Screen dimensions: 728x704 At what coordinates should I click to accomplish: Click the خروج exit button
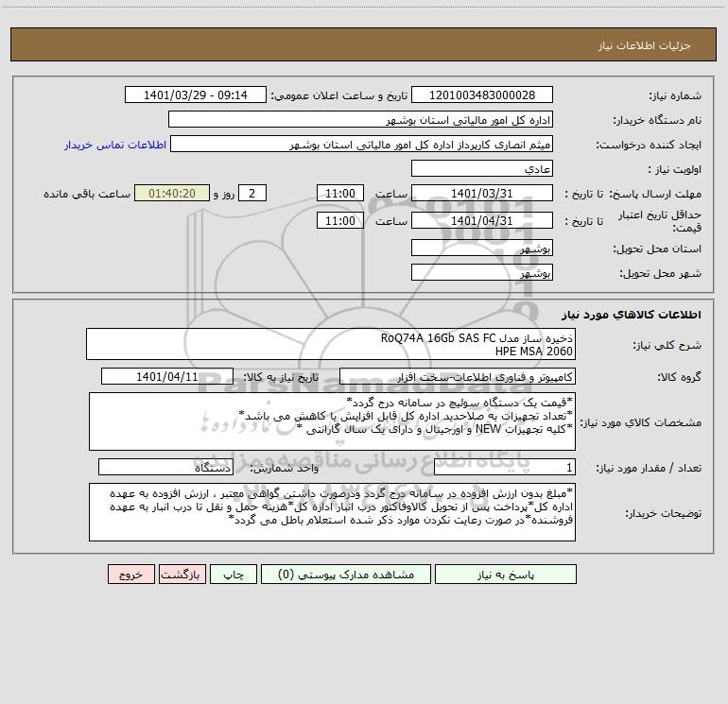[130, 574]
